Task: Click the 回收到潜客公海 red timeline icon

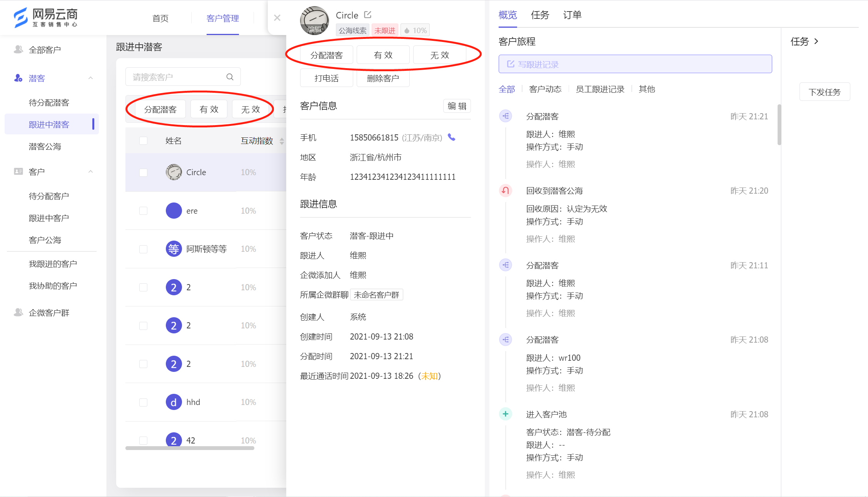Action: [x=506, y=190]
